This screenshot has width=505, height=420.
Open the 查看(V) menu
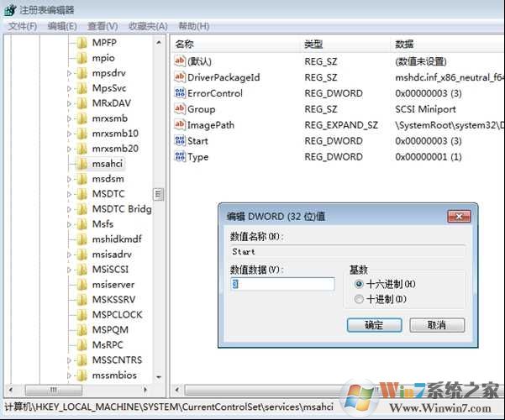tap(103, 26)
